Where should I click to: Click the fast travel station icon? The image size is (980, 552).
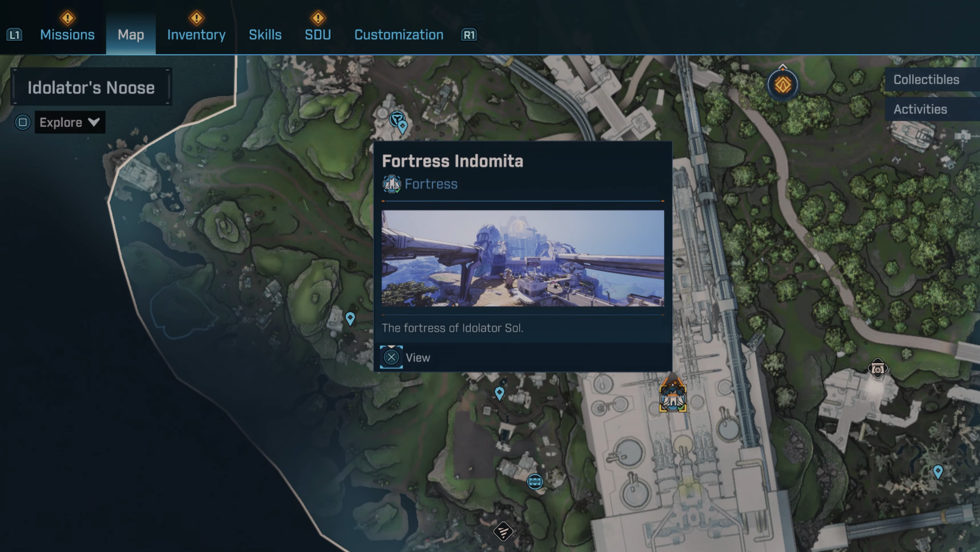point(535,482)
